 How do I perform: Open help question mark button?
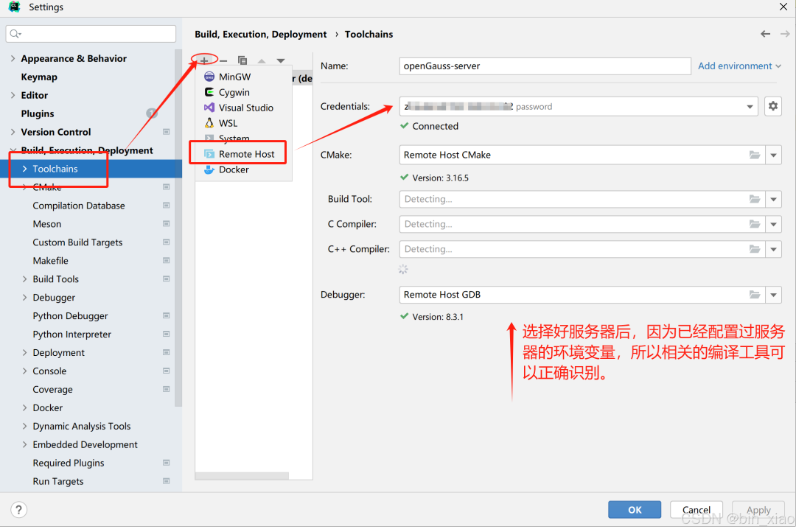(18, 510)
